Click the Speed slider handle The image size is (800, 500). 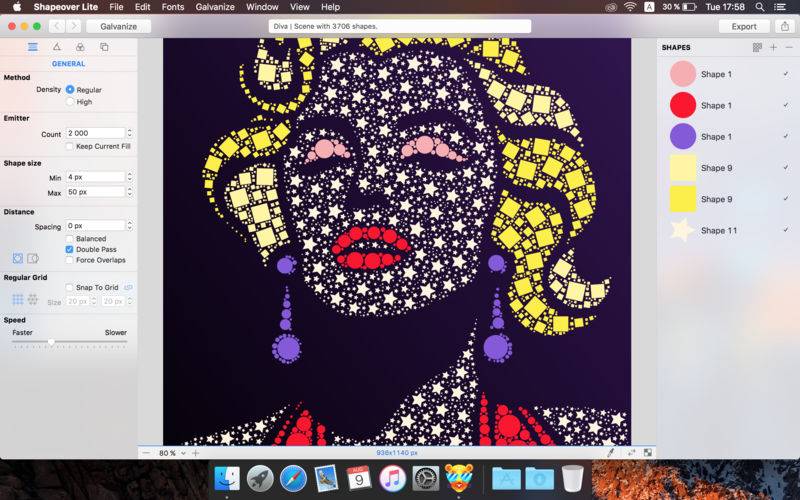pyautogui.click(x=51, y=342)
